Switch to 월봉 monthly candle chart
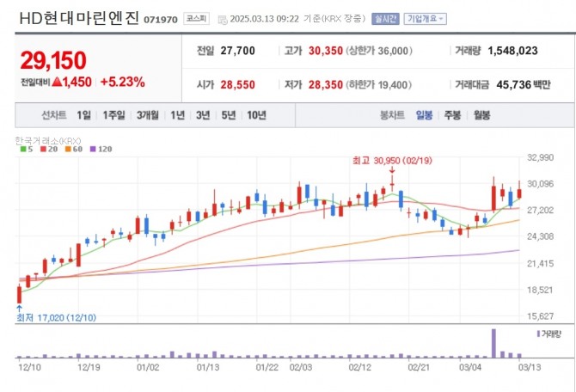 coord(482,115)
